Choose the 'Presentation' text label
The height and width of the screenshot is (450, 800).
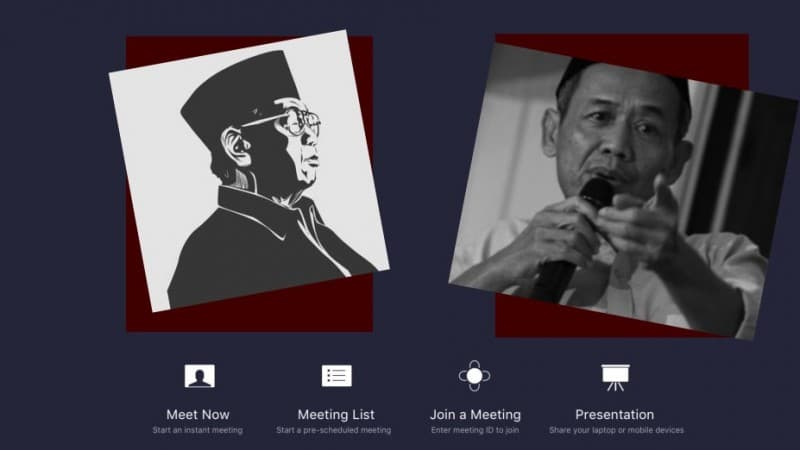coord(615,415)
